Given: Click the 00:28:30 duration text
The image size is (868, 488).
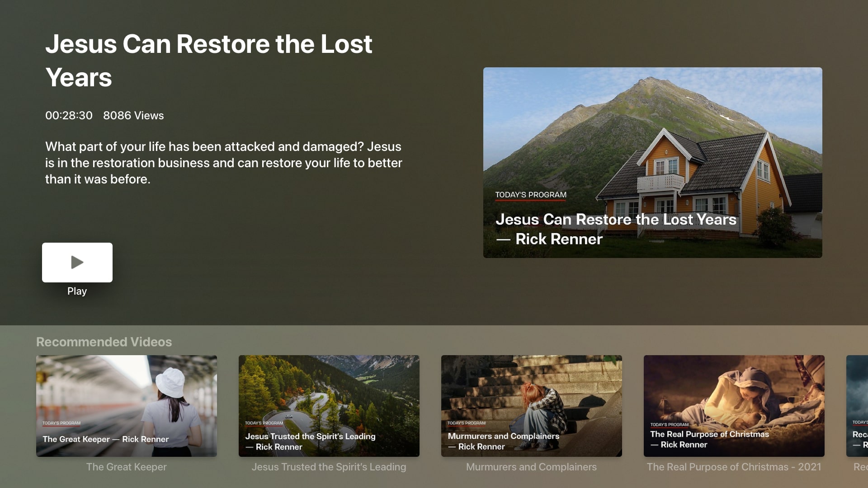Looking at the screenshot, I should pos(69,116).
